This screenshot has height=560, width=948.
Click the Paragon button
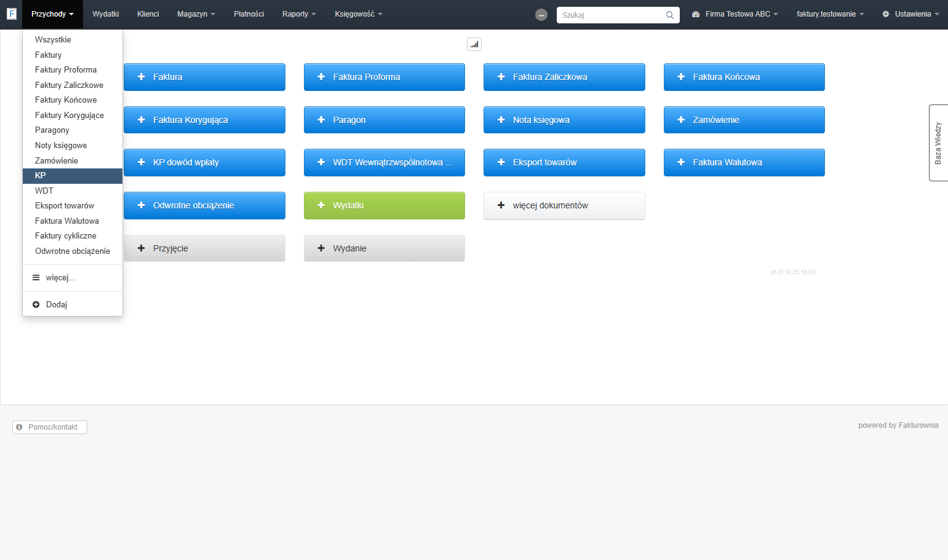click(x=384, y=120)
